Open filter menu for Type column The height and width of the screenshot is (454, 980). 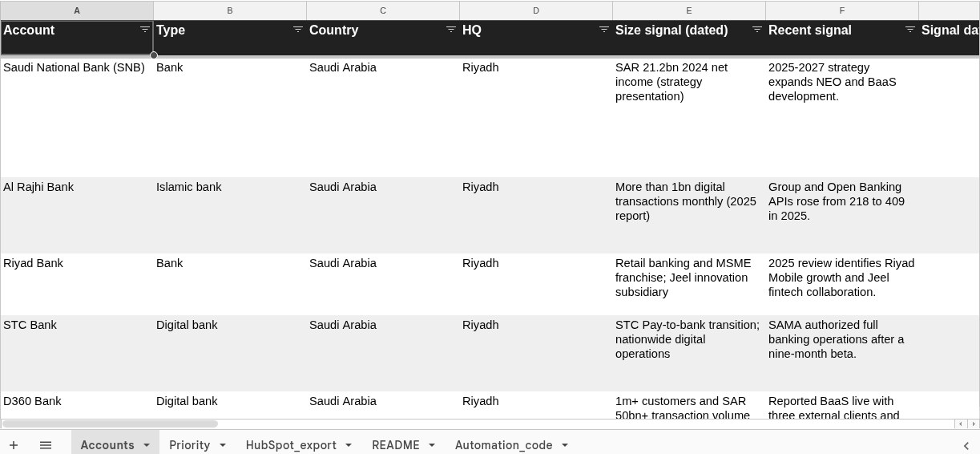click(x=298, y=29)
